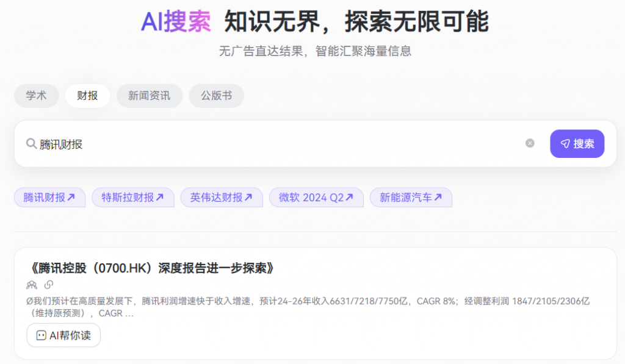Click the AI帮你读 button

pyautogui.click(x=63, y=335)
